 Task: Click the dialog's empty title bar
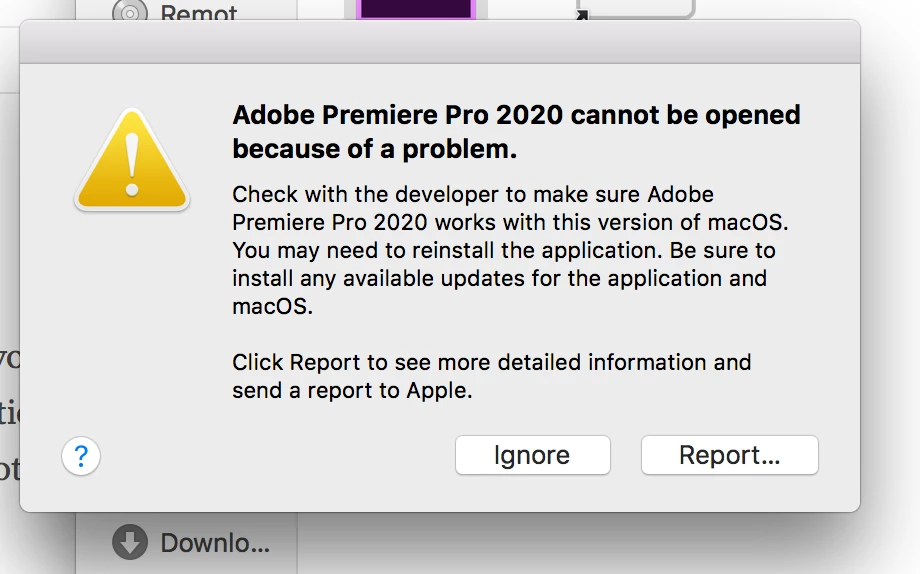click(440, 42)
